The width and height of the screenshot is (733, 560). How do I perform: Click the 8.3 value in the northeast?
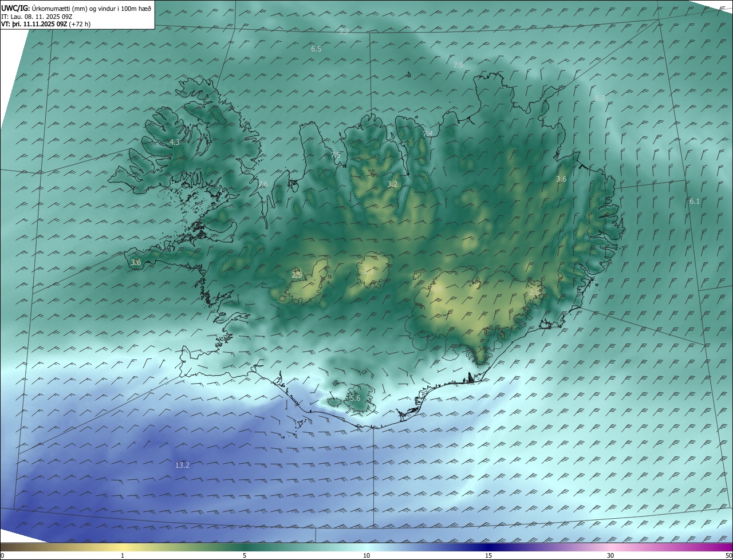coord(600,98)
